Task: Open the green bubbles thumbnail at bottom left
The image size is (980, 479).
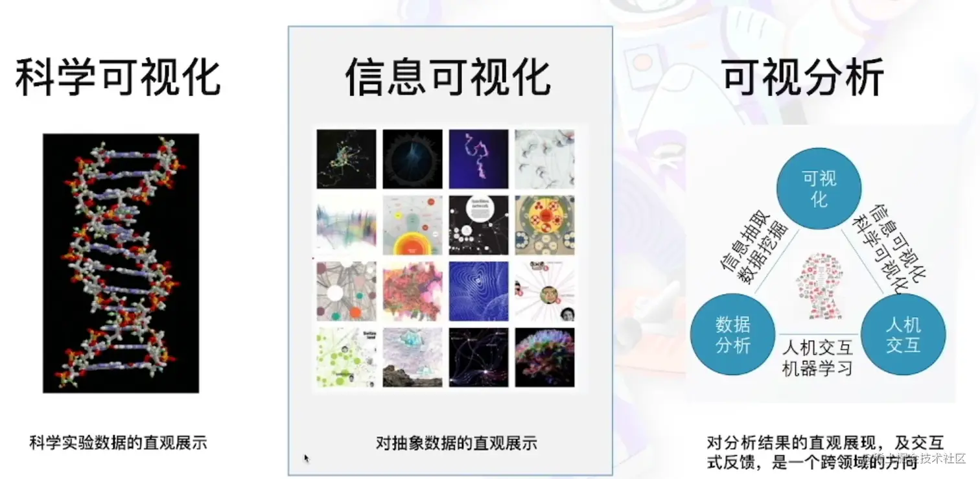Action: (x=347, y=357)
